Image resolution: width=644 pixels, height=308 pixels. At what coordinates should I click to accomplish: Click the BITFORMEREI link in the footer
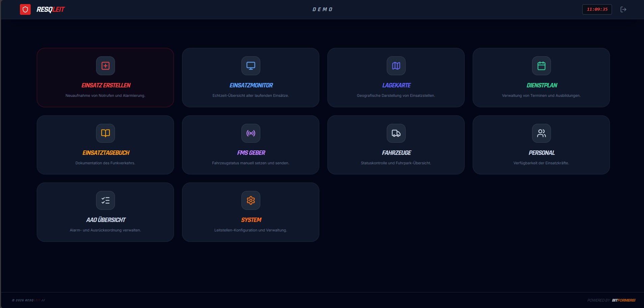pyautogui.click(x=623, y=300)
